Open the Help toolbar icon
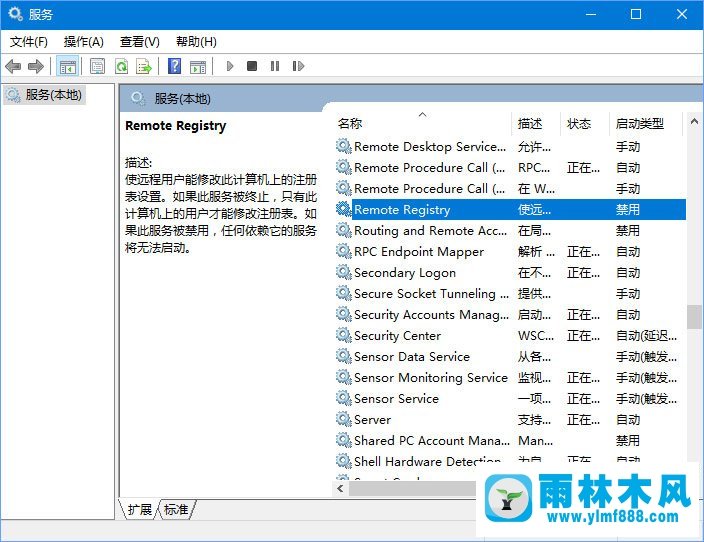The height and width of the screenshot is (542, 704). pos(175,66)
